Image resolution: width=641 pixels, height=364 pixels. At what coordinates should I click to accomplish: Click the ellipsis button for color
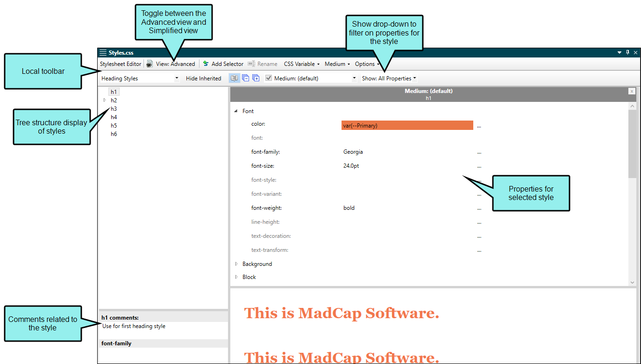click(x=479, y=126)
